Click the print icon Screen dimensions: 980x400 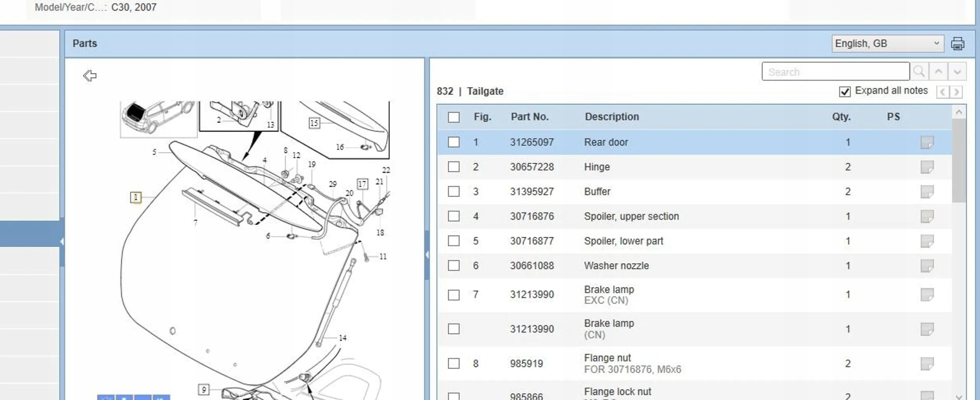(957, 43)
